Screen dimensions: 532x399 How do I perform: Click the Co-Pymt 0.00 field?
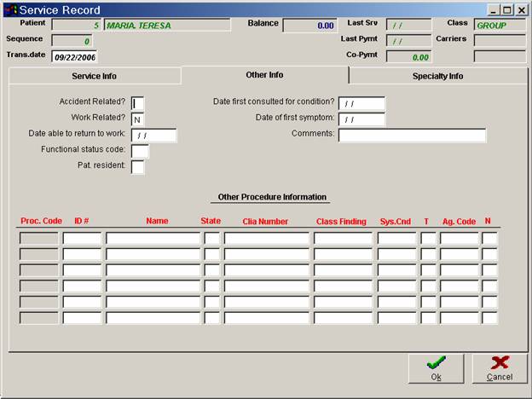(409, 57)
